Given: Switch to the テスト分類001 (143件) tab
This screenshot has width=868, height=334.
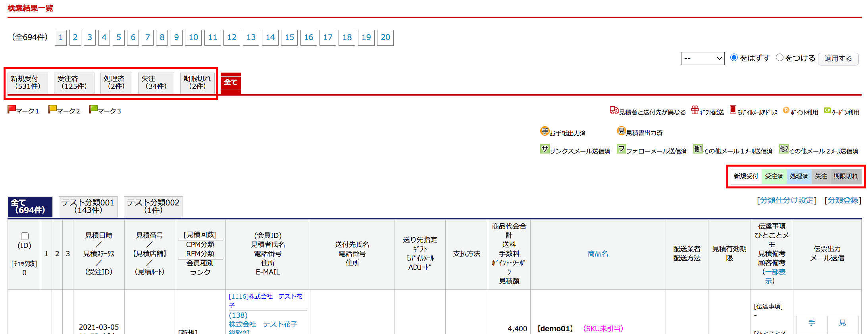Looking at the screenshot, I should [x=88, y=206].
